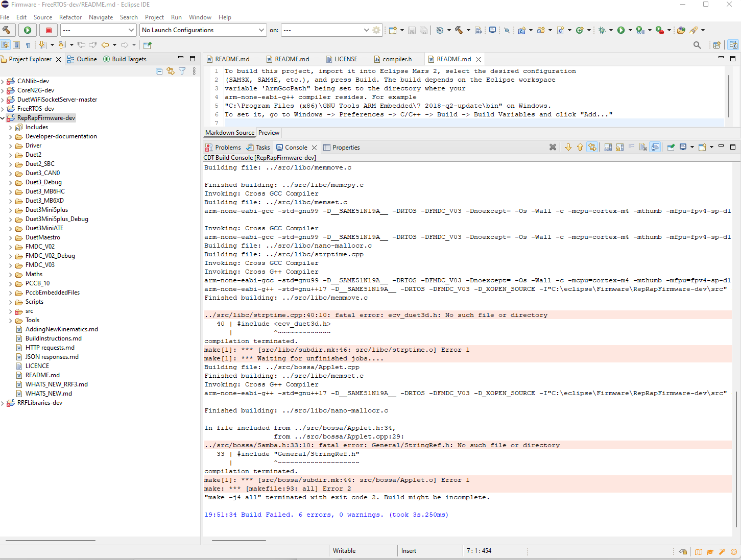
Task: Select the FreeRTOS-dev project
Action: coord(36,109)
